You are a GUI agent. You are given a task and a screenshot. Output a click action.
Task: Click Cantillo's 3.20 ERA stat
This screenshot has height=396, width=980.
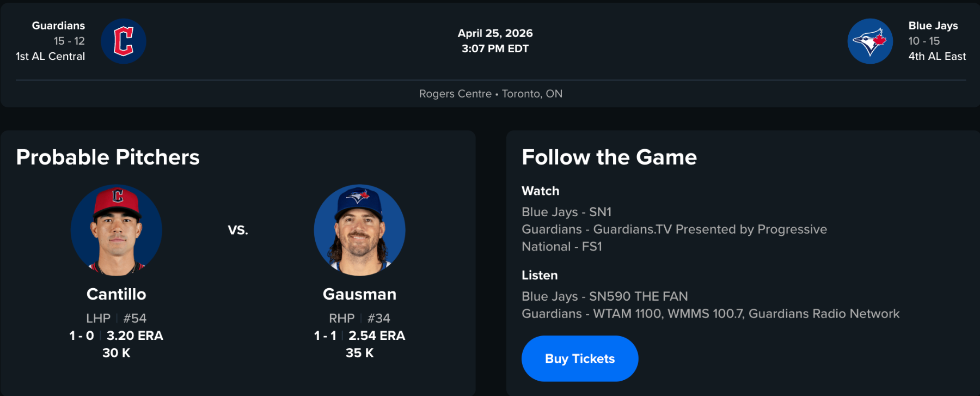[135, 336]
